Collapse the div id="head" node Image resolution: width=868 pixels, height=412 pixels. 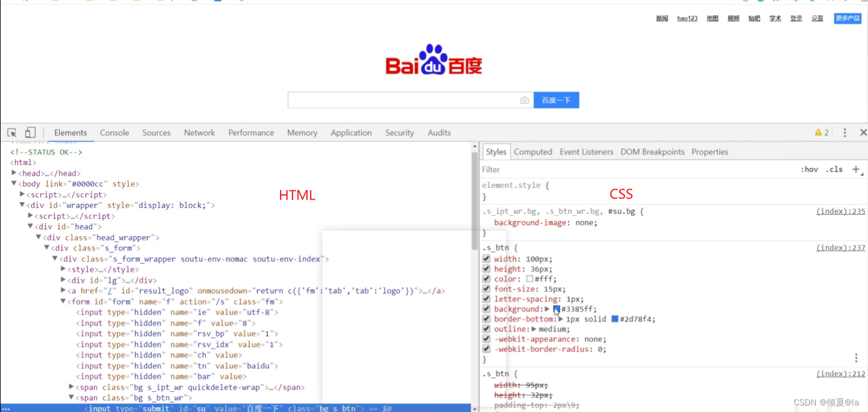coord(31,227)
